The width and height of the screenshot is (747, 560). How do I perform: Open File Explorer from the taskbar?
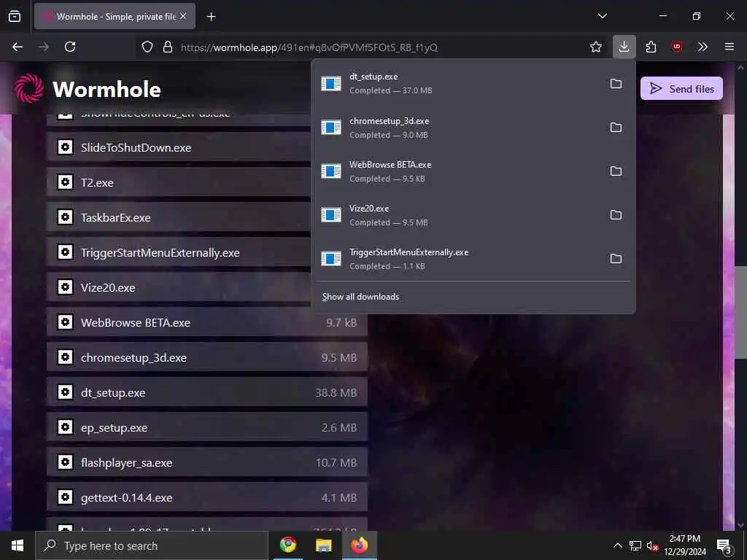point(323,545)
